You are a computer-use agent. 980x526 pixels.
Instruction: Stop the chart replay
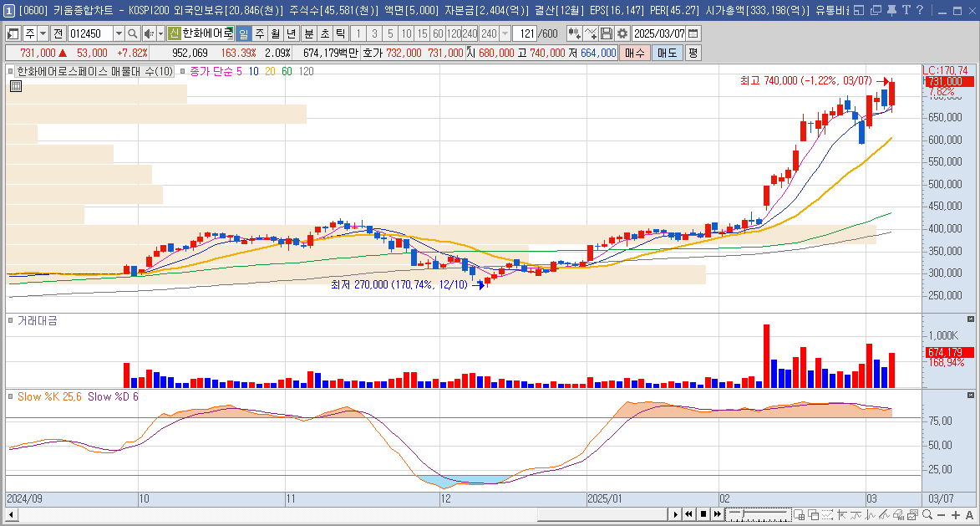point(703,514)
